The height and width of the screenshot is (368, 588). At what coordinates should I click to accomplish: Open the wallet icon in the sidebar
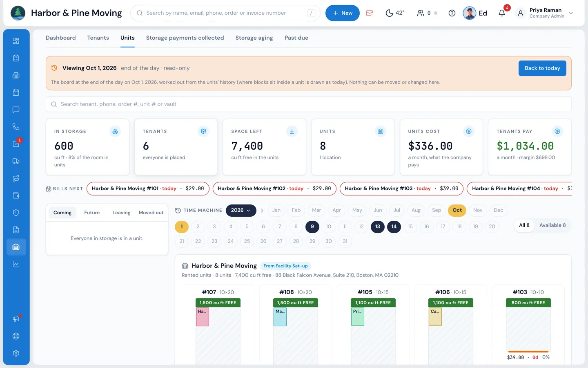click(16, 195)
